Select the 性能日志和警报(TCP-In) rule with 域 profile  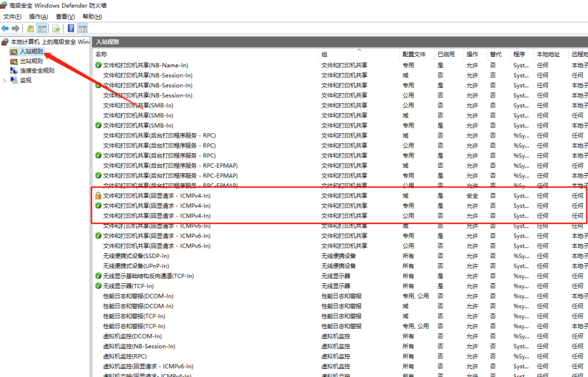click(134, 316)
